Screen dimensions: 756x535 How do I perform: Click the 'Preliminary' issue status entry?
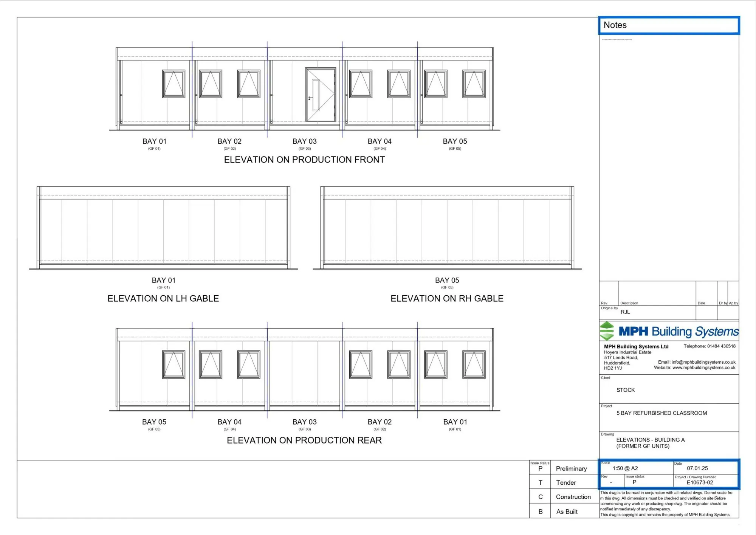tap(571, 468)
